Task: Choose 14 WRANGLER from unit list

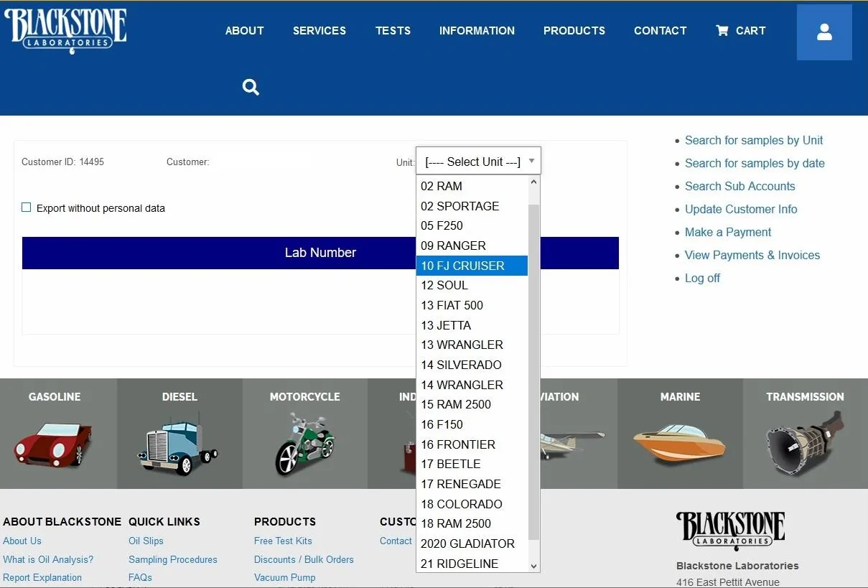Action: (472, 385)
